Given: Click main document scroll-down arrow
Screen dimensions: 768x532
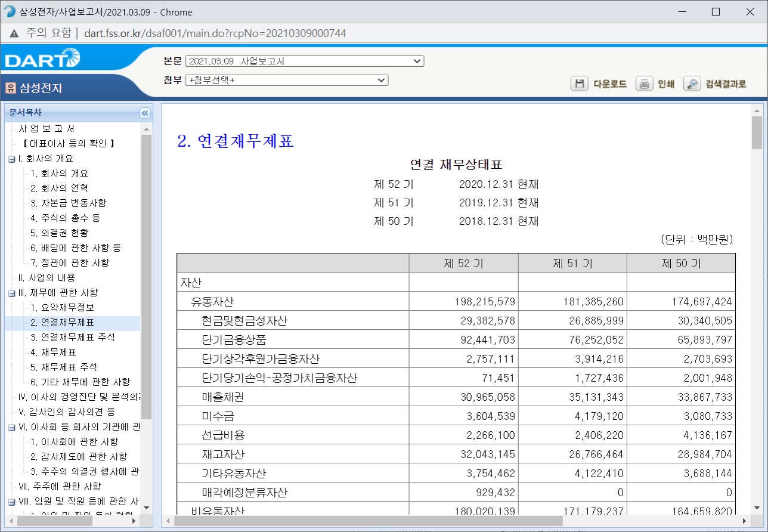Looking at the screenshot, I should tap(757, 509).
